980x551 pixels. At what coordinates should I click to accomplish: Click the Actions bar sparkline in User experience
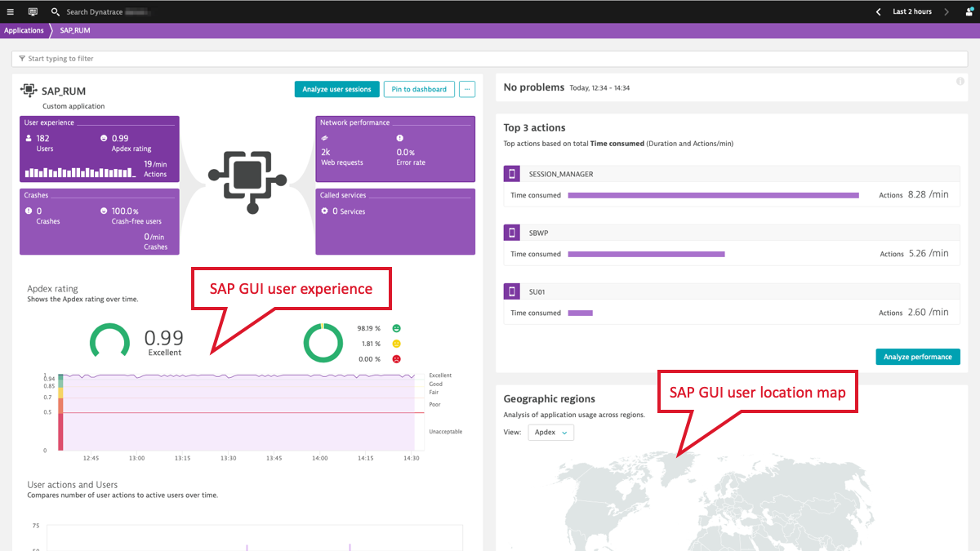pos(78,173)
